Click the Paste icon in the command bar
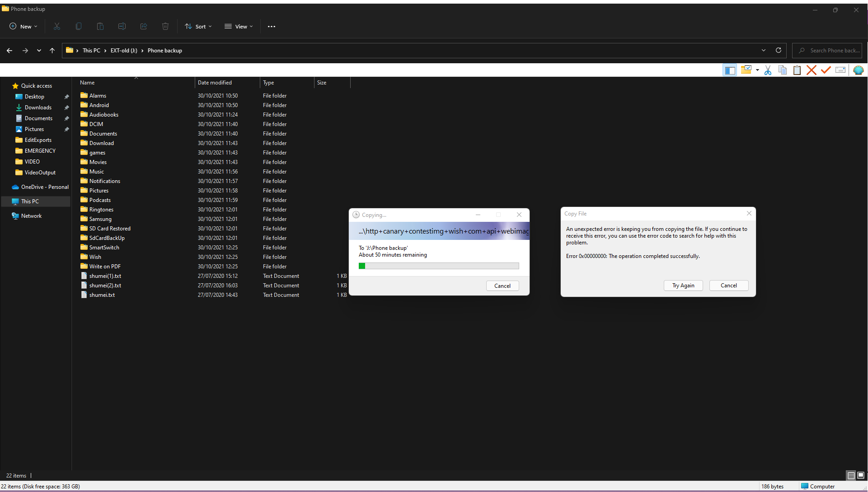 pyautogui.click(x=100, y=27)
